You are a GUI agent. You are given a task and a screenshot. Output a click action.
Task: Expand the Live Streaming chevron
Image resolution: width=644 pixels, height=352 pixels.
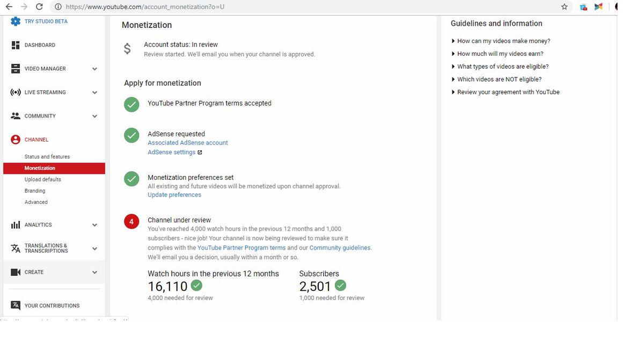[94, 92]
